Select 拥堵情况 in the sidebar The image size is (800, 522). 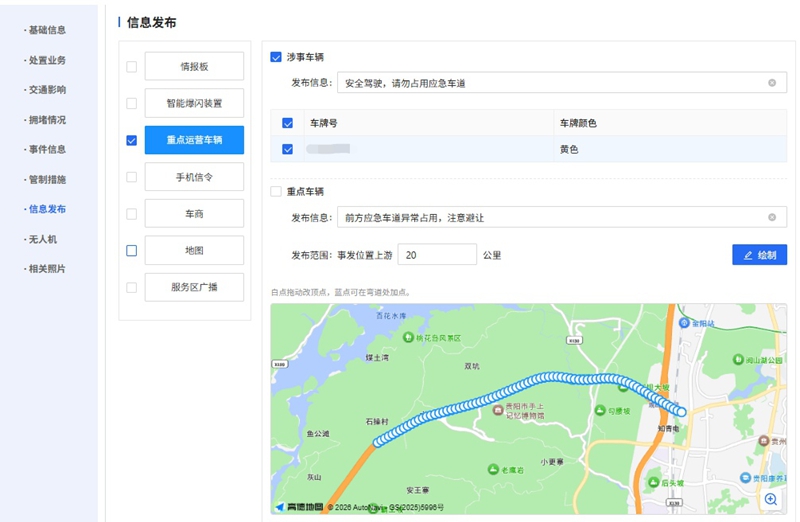(x=46, y=120)
